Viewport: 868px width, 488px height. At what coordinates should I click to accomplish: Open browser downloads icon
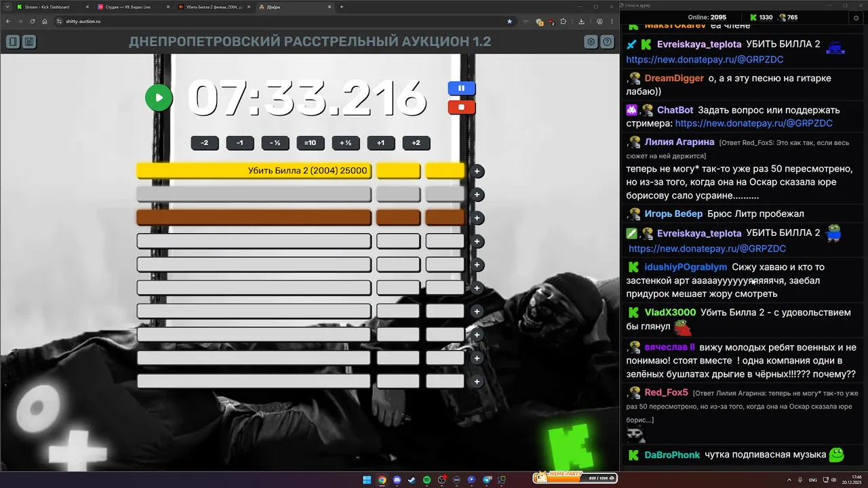point(582,21)
